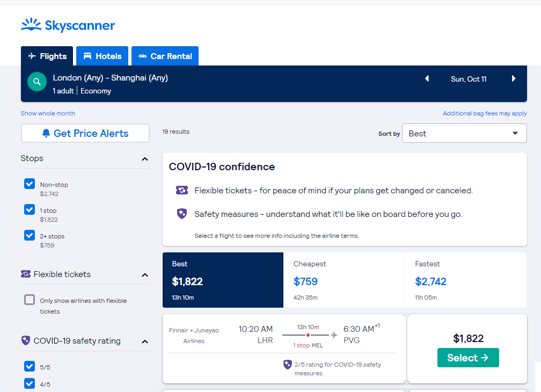This screenshot has width=541, height=392.
Task: Open the Sort by Best dropdown
Action: click(464, 133)
